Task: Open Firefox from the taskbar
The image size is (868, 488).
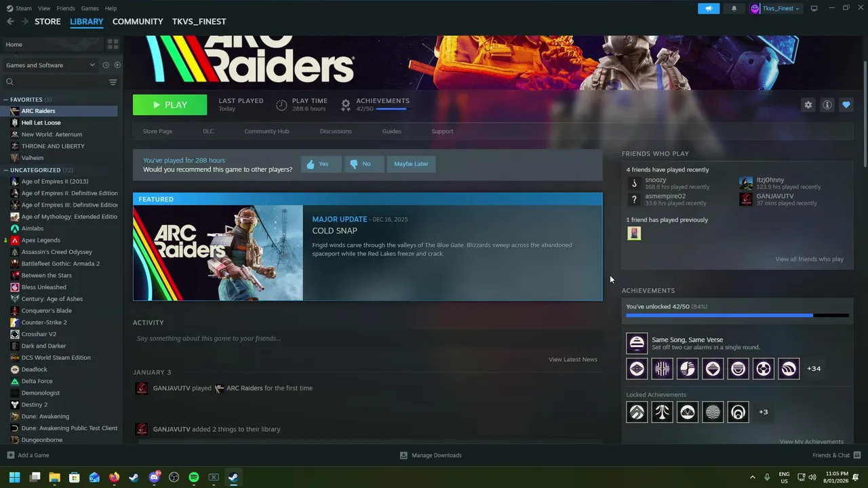Action: [x=114, y=477]
